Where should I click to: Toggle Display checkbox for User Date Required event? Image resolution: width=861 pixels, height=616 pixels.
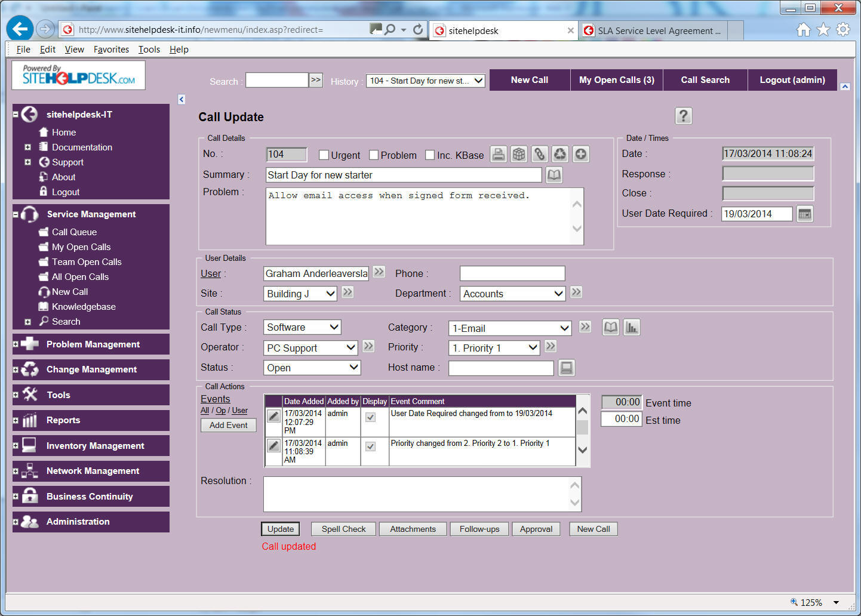pyautogui.click(x=371, y=417)
